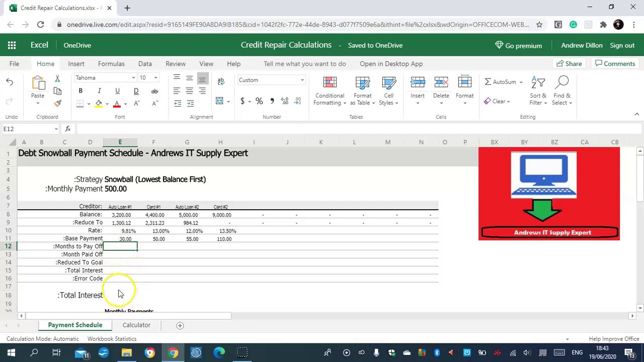Click the Decrease Font Size icon
Image resolution: width=644 pixels, height=362 pixels.
155,104
